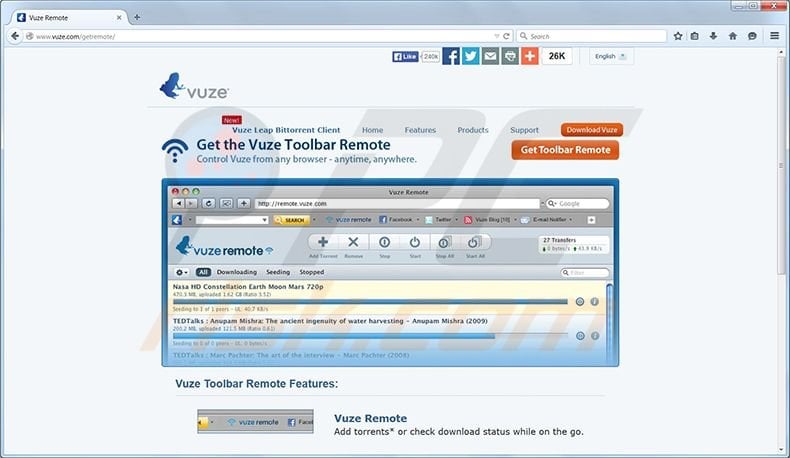Click Start power icon in Vuze remote
Image resolution: width=790 pixels, height=458 pixels.
click(415, 242)
